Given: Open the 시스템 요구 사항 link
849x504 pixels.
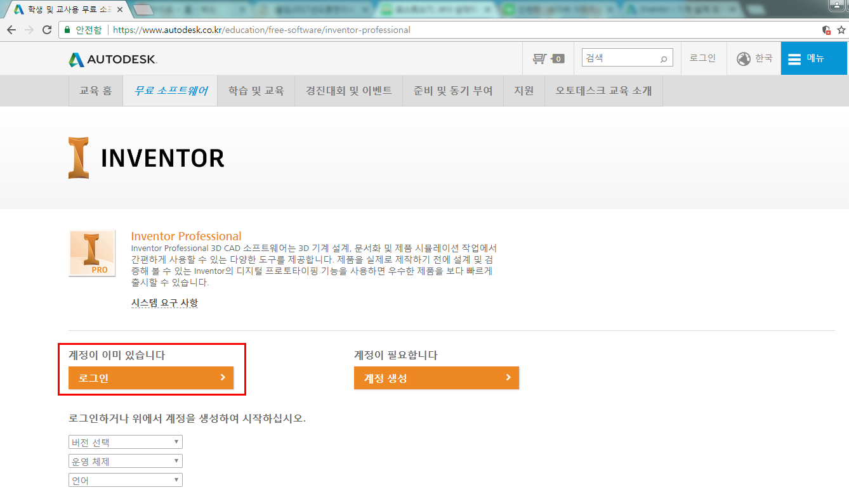Looking at the screenshot, I should pos(164,303).
